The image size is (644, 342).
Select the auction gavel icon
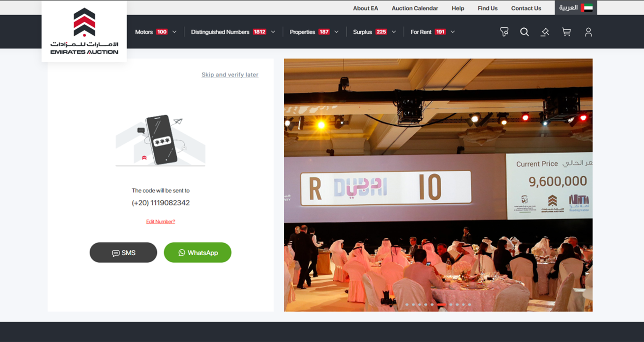(x=545, y=32)
